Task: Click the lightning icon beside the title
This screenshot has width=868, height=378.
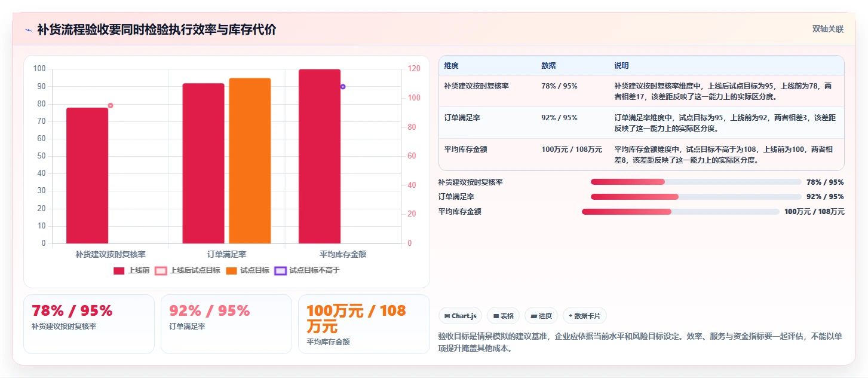Action: point(28,30)
